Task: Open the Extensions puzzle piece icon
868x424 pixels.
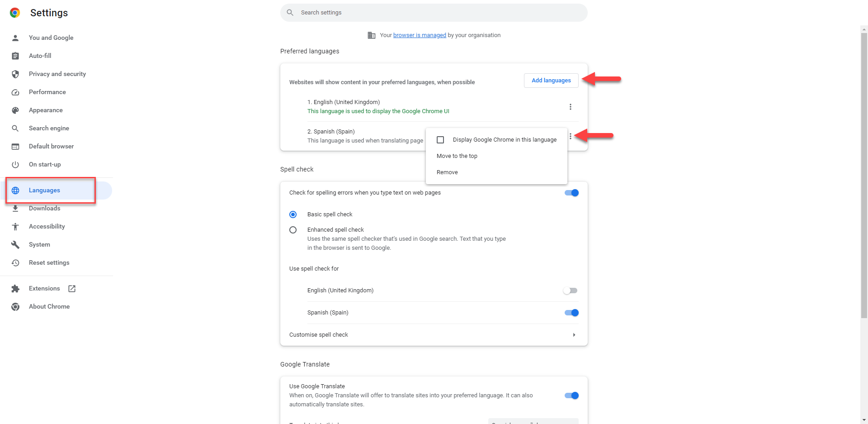Action: pos(15,288)
